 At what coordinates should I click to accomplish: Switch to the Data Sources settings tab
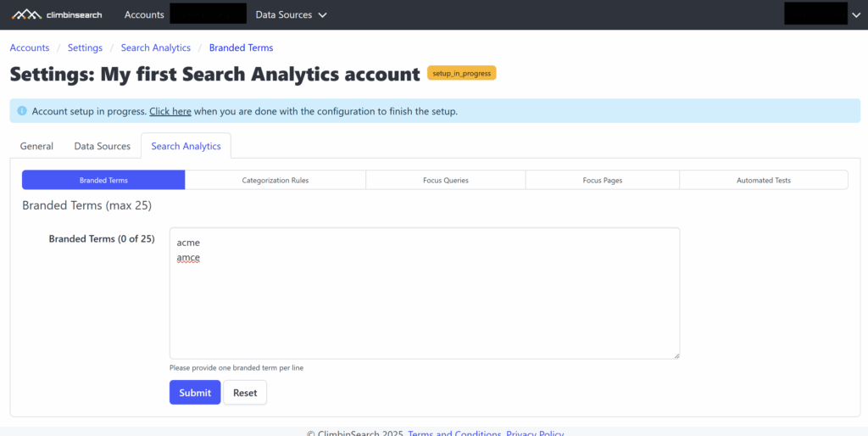click(x=103, y=146)
